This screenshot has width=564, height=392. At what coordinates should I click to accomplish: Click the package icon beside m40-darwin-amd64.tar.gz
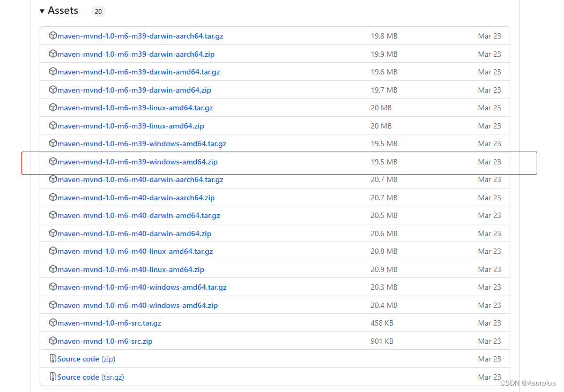(x=53, y=215)
